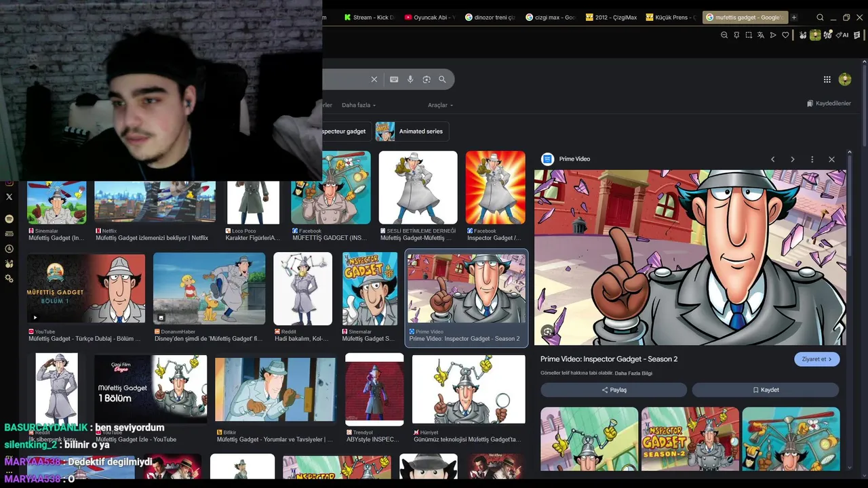This screenshot has height=488, width=868.
Task: Open the AI assistant toolbar icon
Action: 843,35
